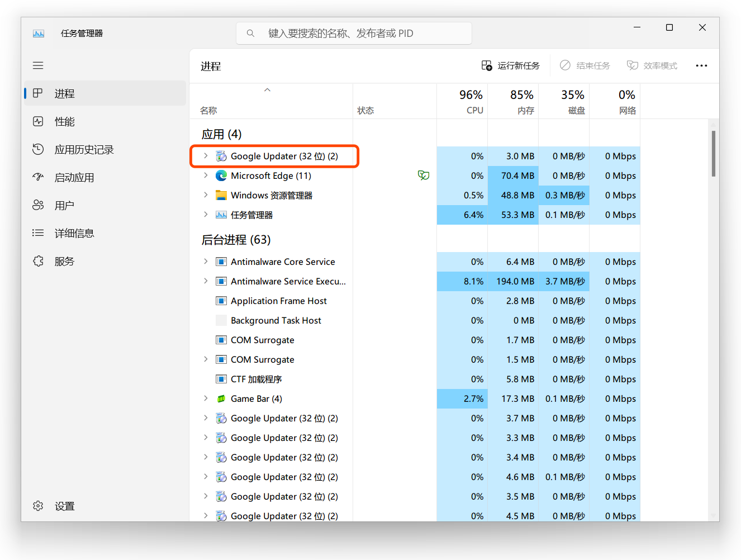Open Settings (设置) at sidebar bottom
741x560 pixels.
coord(105,506)
